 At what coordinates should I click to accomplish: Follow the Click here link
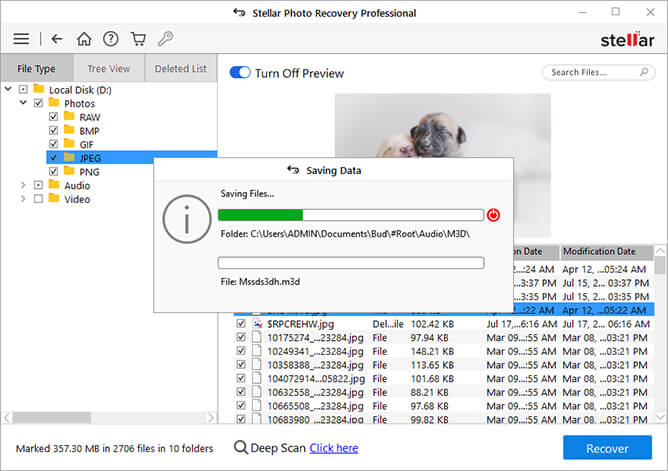[333, 448]
